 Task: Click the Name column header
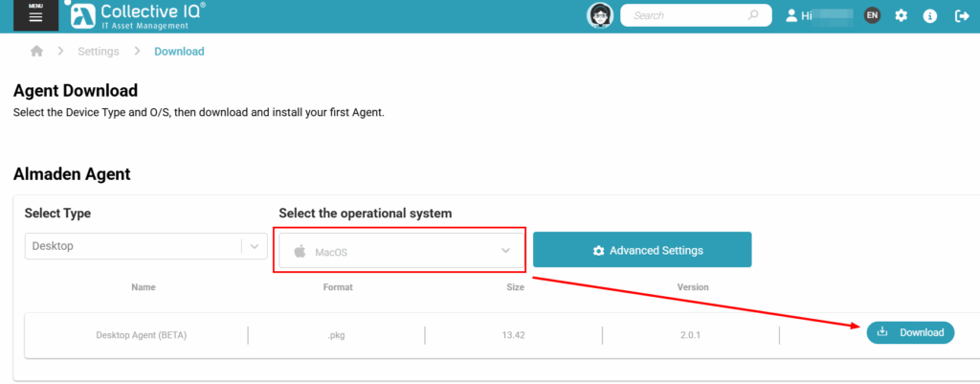[x=144, y=287]
